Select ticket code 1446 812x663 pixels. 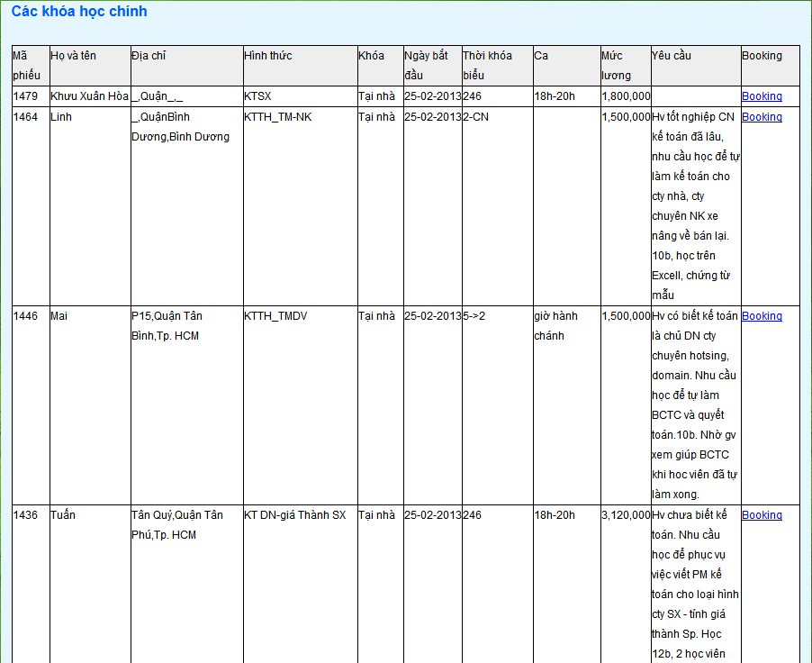tap(25, 316)
